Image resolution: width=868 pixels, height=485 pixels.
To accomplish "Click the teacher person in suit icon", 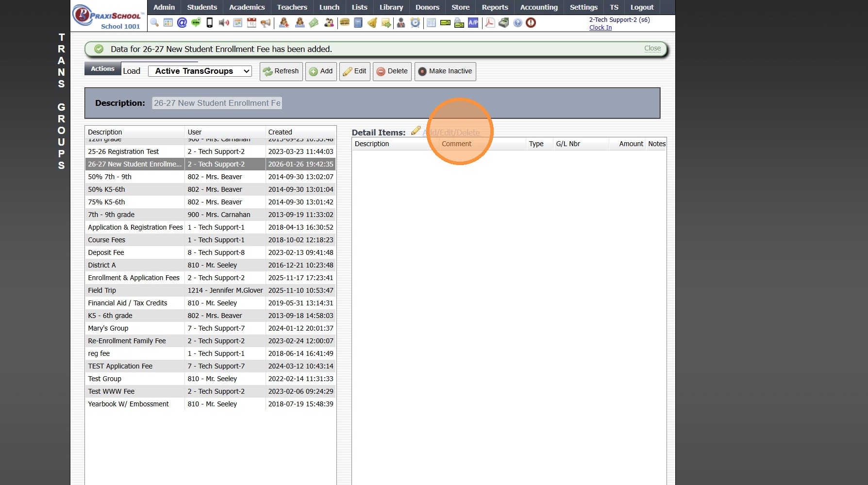I will (401, 23).
